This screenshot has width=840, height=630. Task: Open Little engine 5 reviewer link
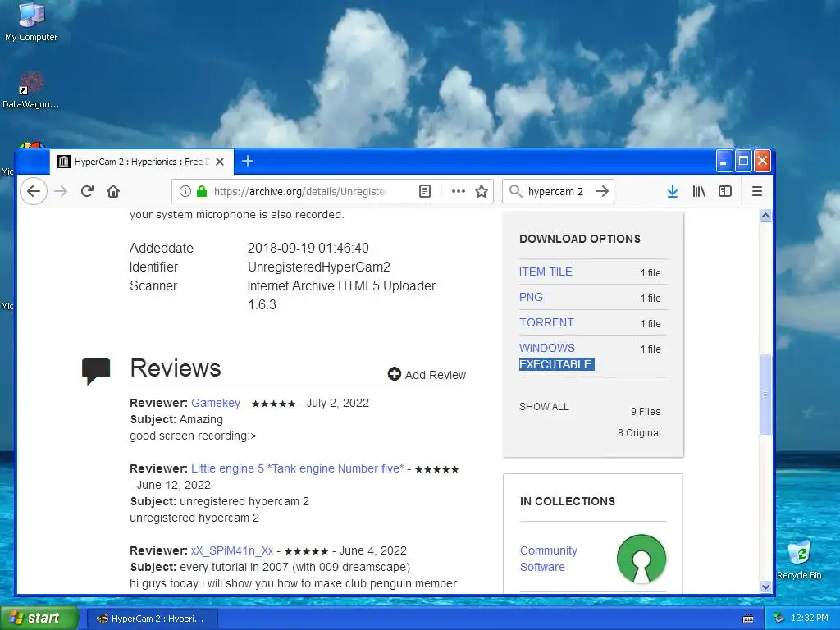pos(297,468)
